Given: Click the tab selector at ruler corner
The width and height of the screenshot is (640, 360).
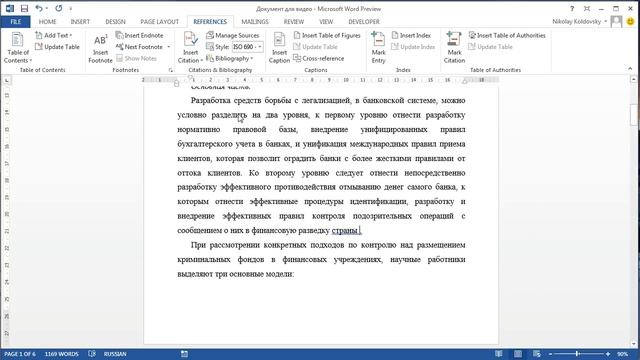Looking at the screenshot, I should (7, 80).
